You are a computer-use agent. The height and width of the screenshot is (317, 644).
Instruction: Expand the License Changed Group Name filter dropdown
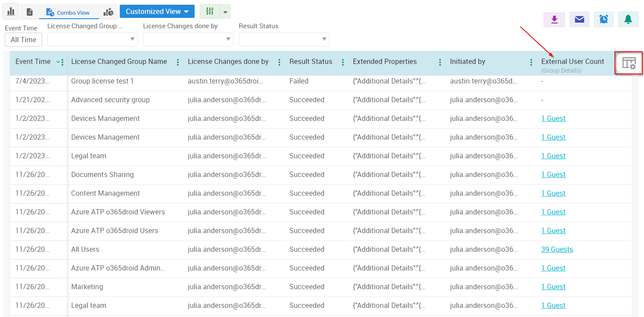(132, 39)
